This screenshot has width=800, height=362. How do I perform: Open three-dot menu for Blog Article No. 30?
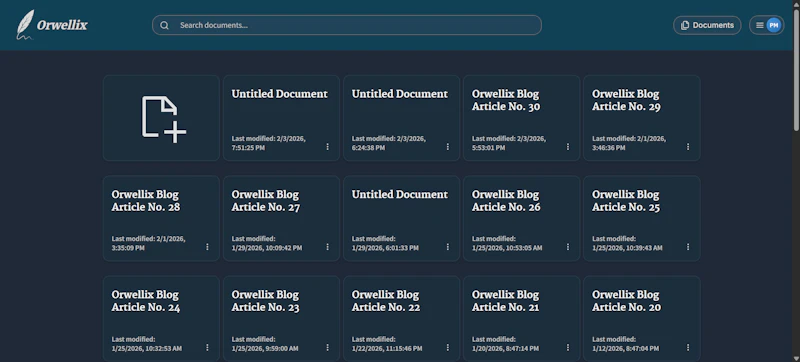point(568,147)
